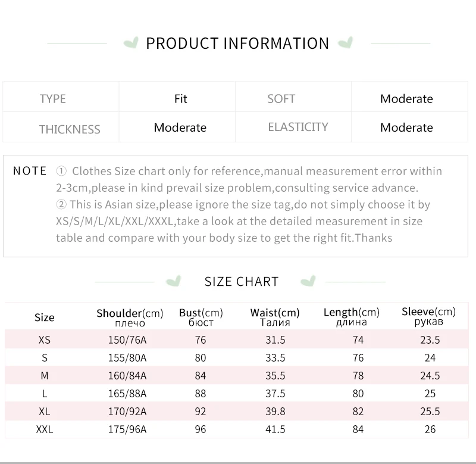Image resolution: width=476 pixels, height=464 pixels.
Task: Click the 39.8 waist value for XL
Action: click(x=275, y=411)
